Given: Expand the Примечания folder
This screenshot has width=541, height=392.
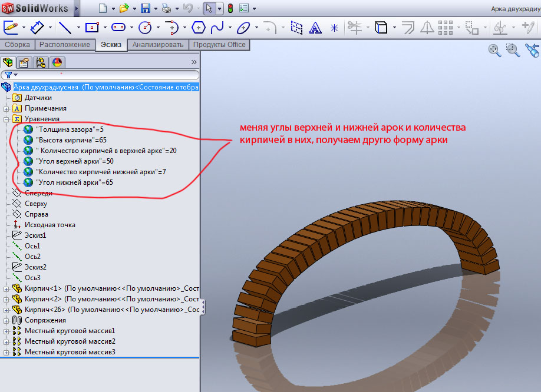Looking at the screenshot, I should coord(6,108).
